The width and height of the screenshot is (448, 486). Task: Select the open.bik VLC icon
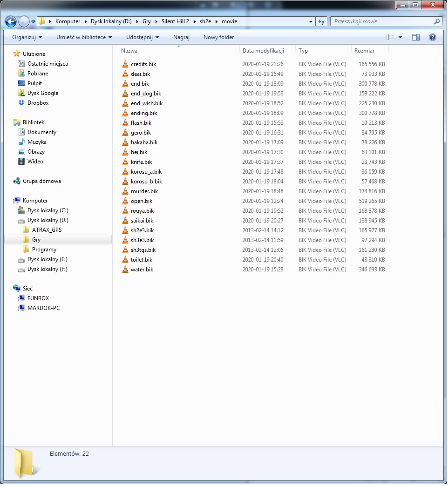pos(125,201)
